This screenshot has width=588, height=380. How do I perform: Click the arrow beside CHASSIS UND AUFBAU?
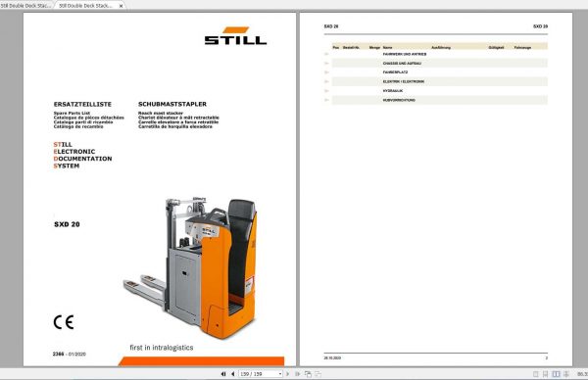326,64
